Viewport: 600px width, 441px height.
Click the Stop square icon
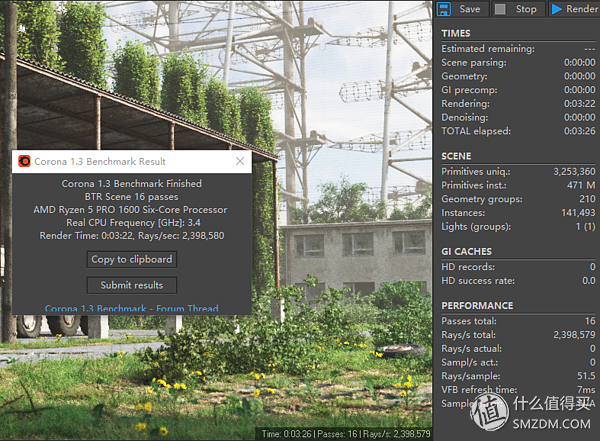click(x=500, y=9)
